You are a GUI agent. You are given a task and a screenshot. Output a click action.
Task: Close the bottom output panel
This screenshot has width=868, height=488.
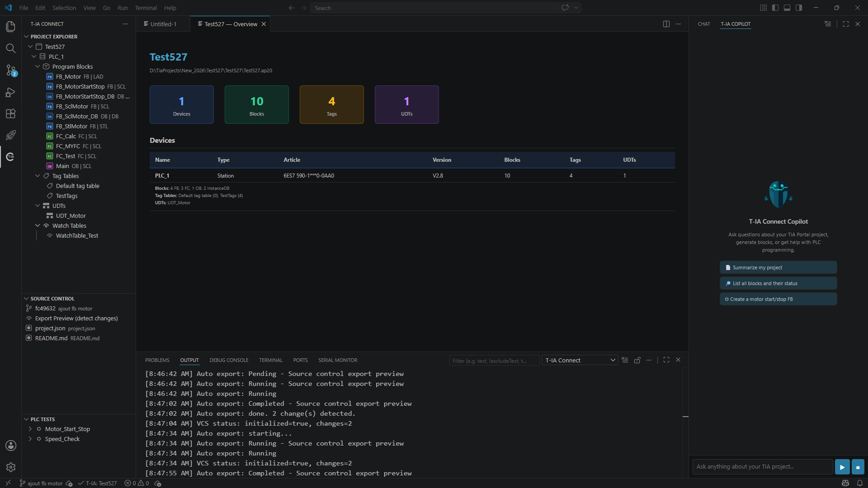(x=678, y=360)
